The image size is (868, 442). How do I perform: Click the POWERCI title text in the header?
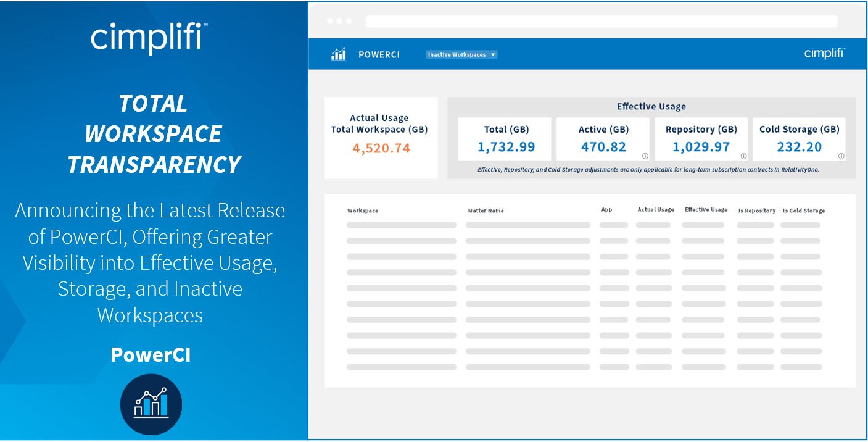379,54
